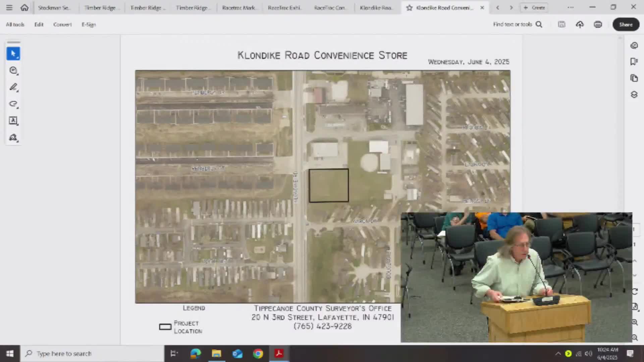Open the hamburger main menu
Image resolution: width=644 pixels, height=362 pixels.
pos(9,7)
